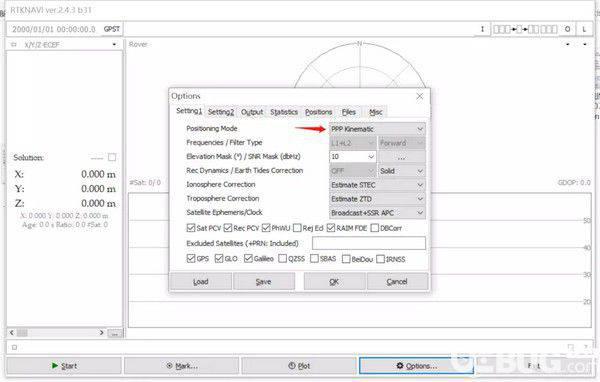The width and height of the screenshot is (600, 382).
Task: Uncheck the RAIM FDE checkbox
Action: [x=331, y=228]
